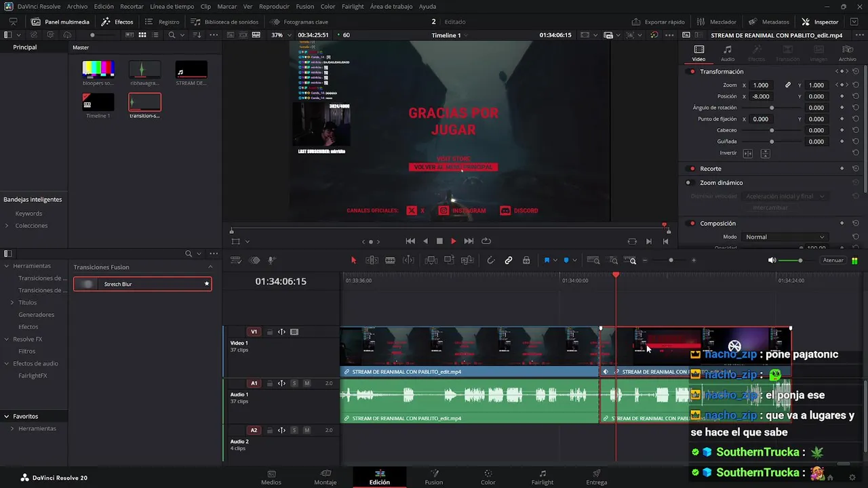Mute timeline audio speaker icon
The width and height of the screenshot is (868, 488).
(x=772, y=260)
